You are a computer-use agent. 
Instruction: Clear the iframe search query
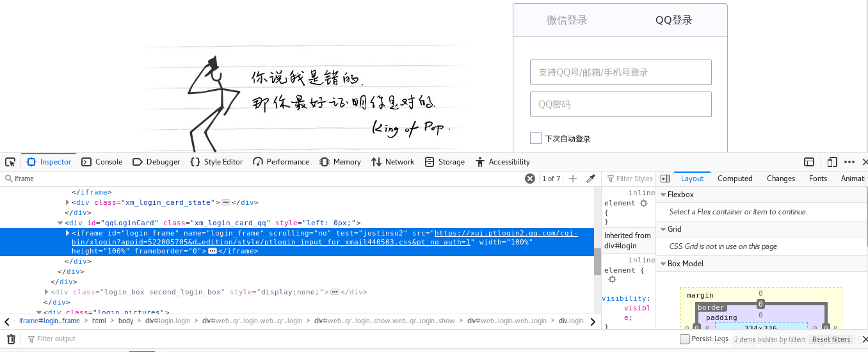[530, 179]
